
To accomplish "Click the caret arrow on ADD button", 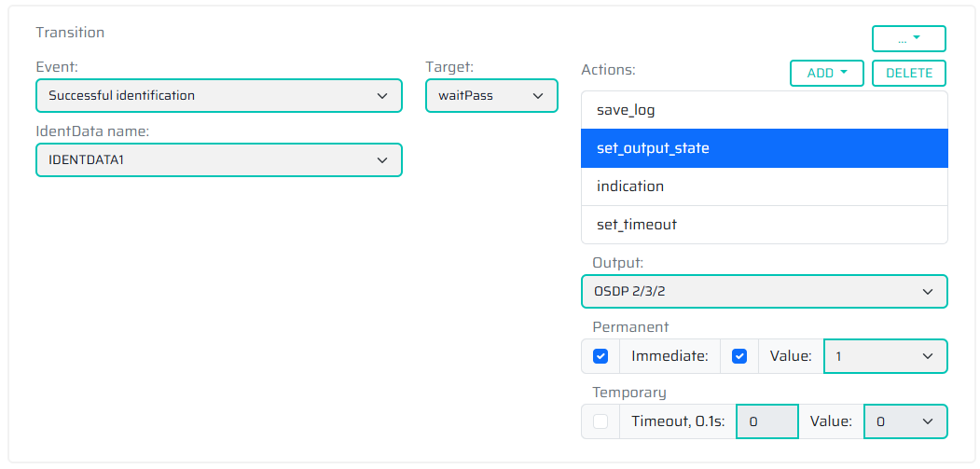I will [x=844, y=73].
